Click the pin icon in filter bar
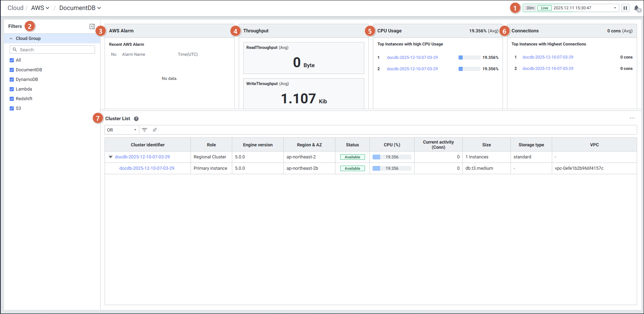The image size is (644, 314). click(155, 130)
